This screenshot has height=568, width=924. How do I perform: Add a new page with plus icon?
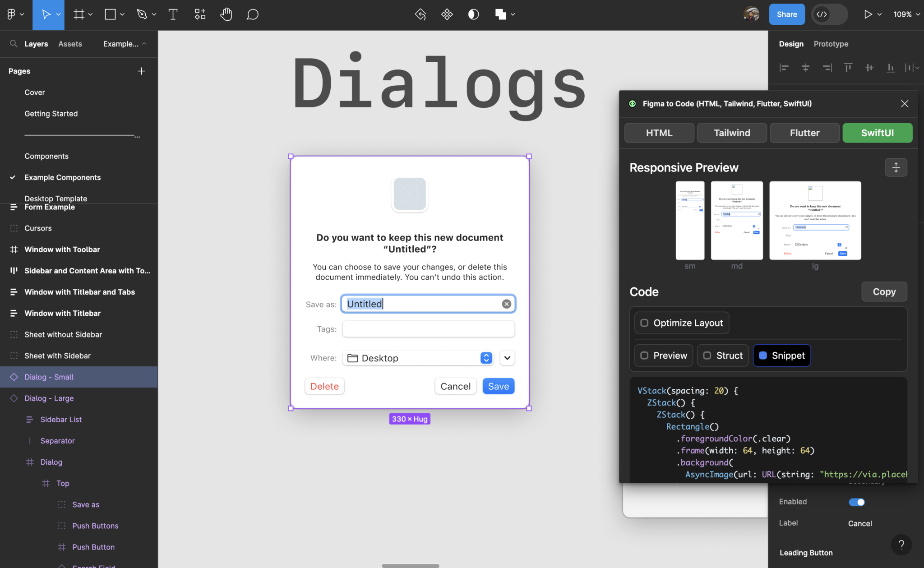tap(141, 71)
